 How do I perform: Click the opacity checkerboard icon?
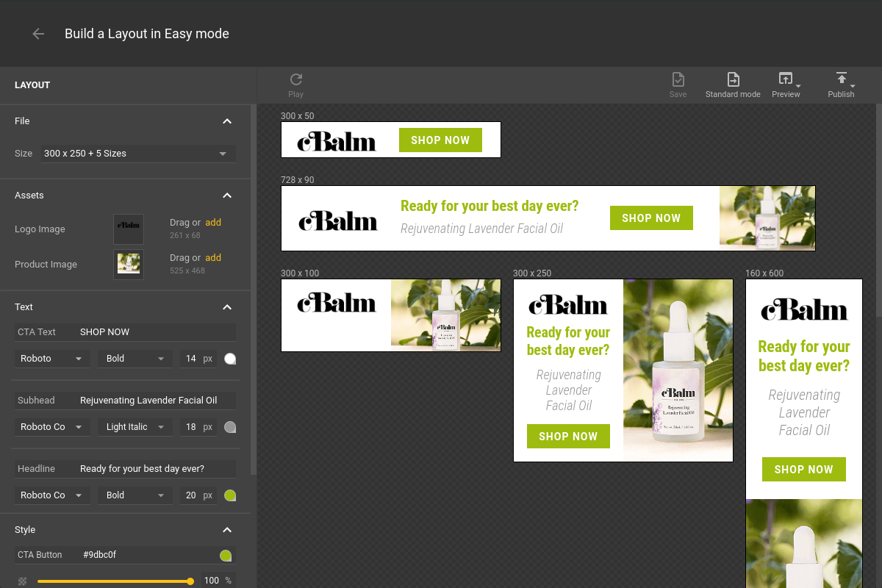(x=23, y=581)
